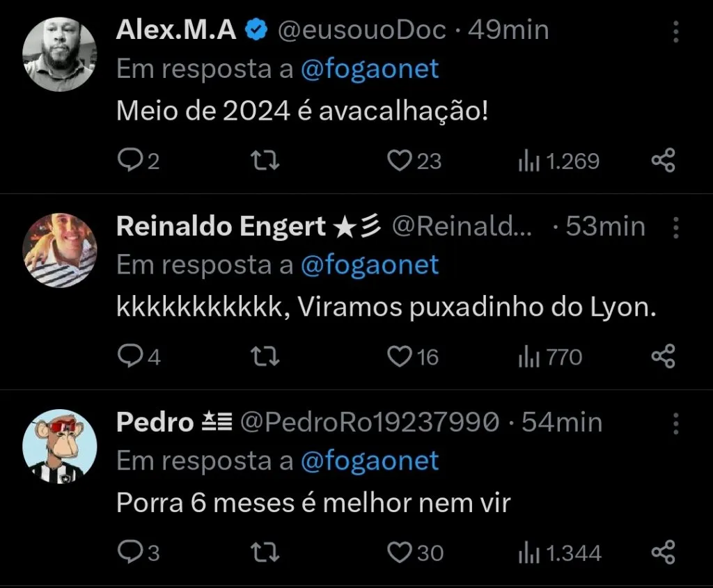Screen dimensions: 713x588
Task: Share Alex.M.A's tweet
Action: (x=661, y=160)
